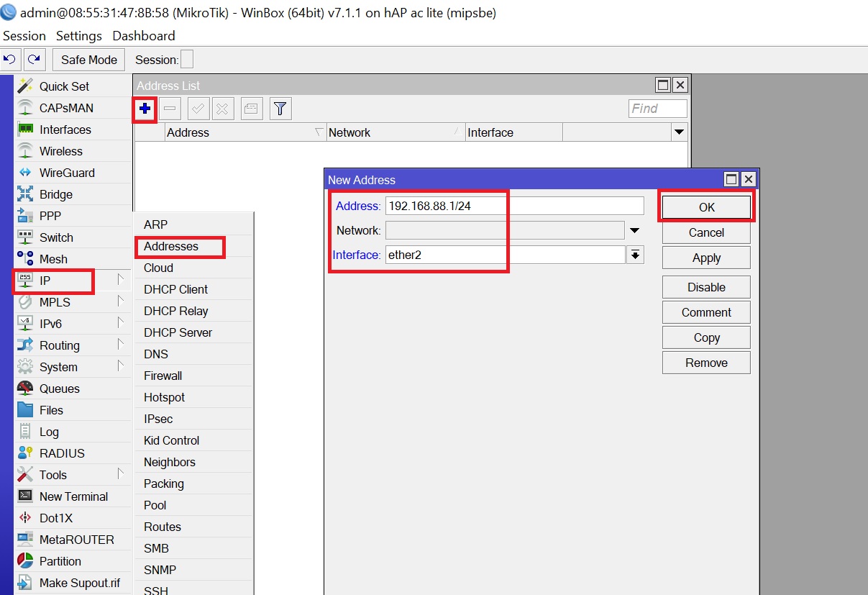
Task: Click the X Disable icon in Address List
Action: (x=222, y=109)
